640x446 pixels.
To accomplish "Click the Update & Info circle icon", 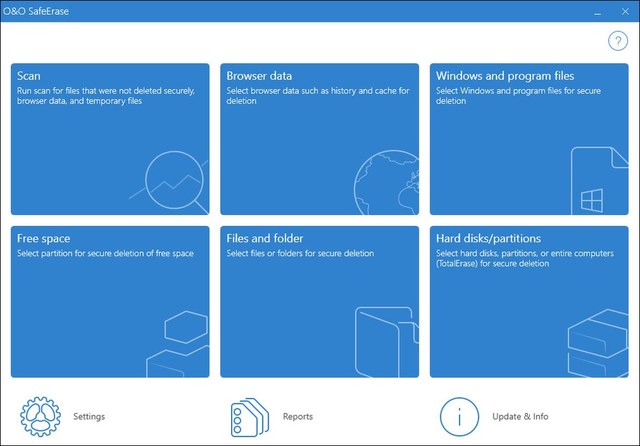I will click(x=459, y=416).
